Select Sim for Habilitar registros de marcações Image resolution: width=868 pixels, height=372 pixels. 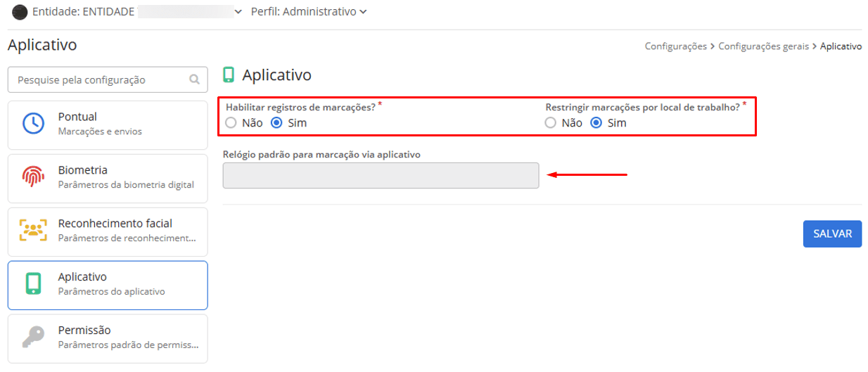(x=276, y=122)
